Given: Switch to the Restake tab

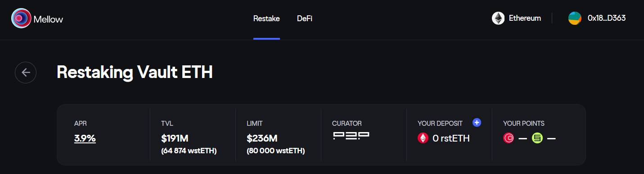Looking at the screenshot, I should click(266, 18).
